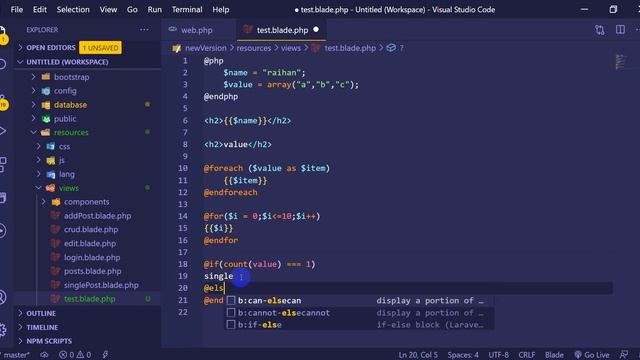640x360 pixels.
Task: Click the UTF-8 encoding indicator
Action: 498,355
